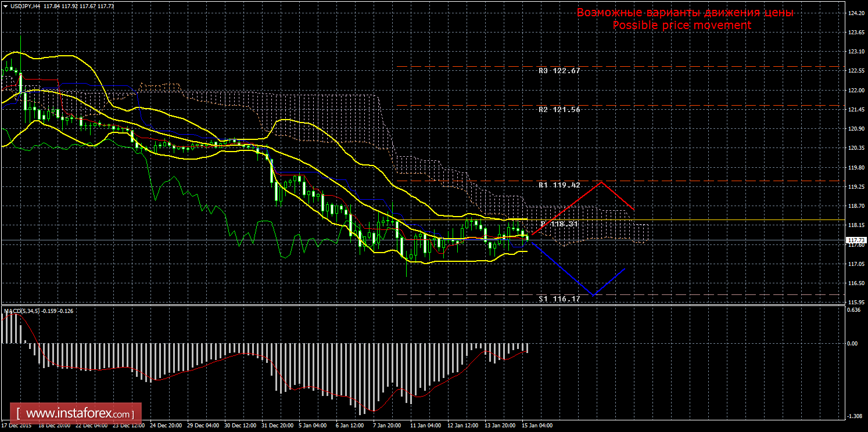
Task: Click the MACD(5,34,5) indicator label
Action: 22,311
